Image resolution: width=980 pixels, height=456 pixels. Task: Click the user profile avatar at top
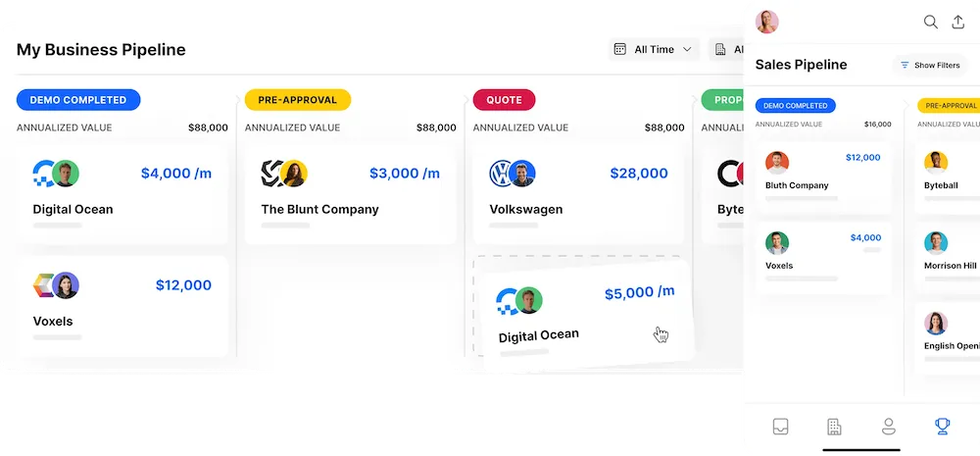point(767,22)
